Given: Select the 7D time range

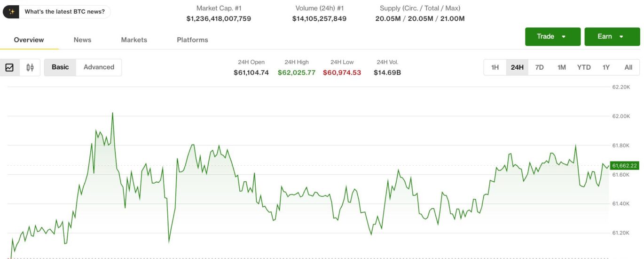Looking at the screenshot, I should click(x=539, y=67).
